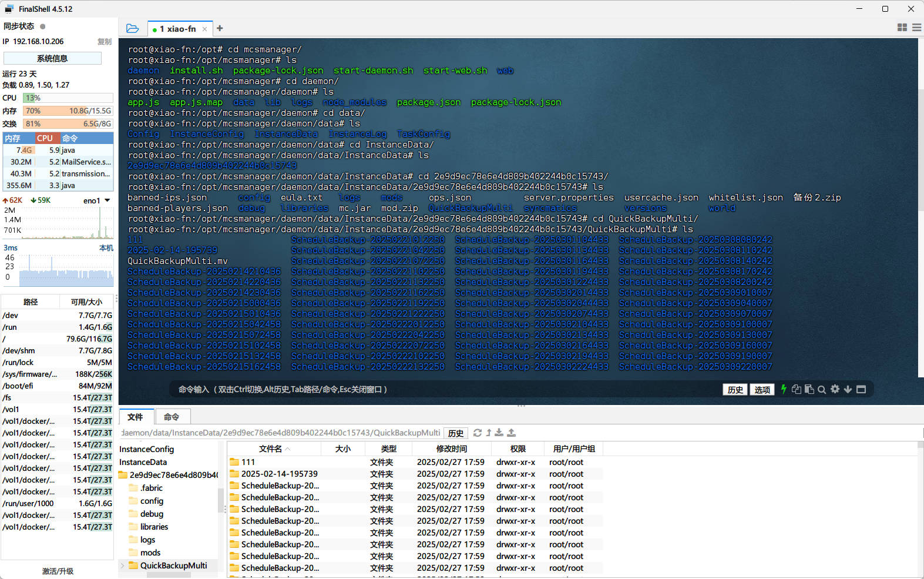Select the .fabric folder in tree
Screen dimensions: 924x579
point(146,488)
